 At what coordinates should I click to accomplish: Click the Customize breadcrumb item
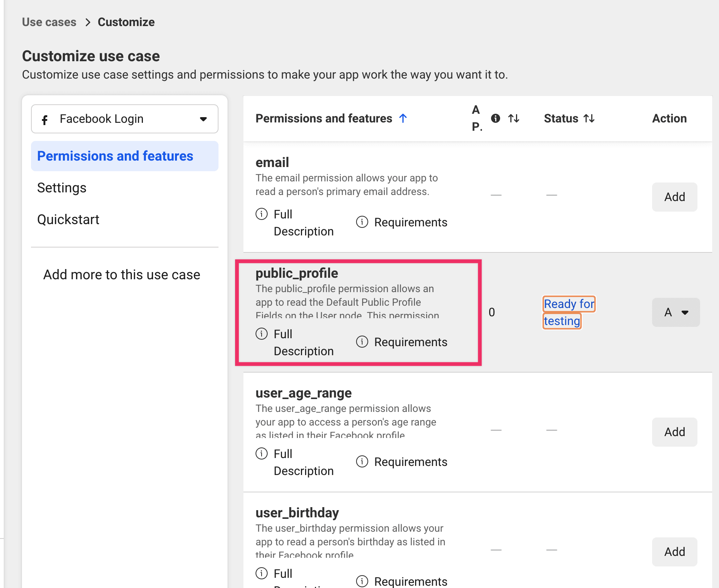(126, 22)
